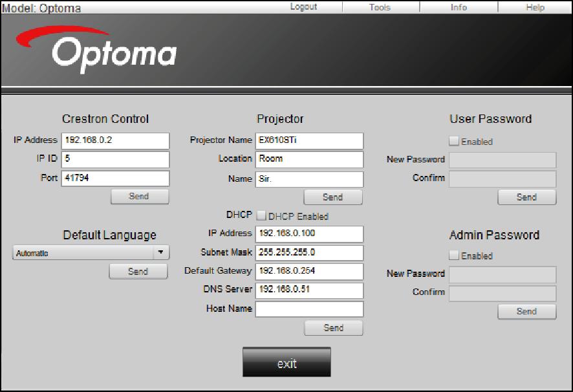Send the network settings below Host Name
Image resolution: width=573 pixels, height=392 pixels.
click(334, 328)
